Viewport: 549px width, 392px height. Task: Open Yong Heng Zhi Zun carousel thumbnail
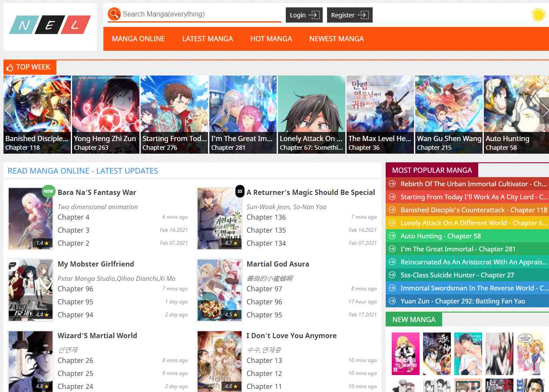tap(106, 115)
